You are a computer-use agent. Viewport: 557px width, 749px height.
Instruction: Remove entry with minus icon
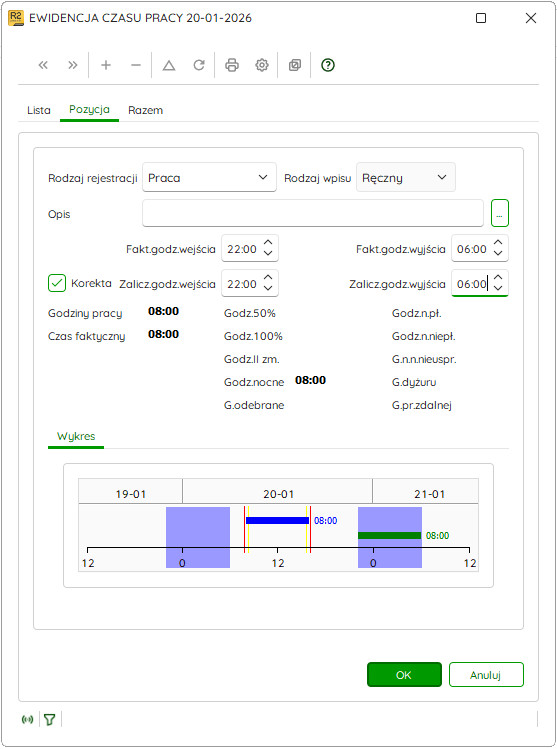[x=136, y=65]
